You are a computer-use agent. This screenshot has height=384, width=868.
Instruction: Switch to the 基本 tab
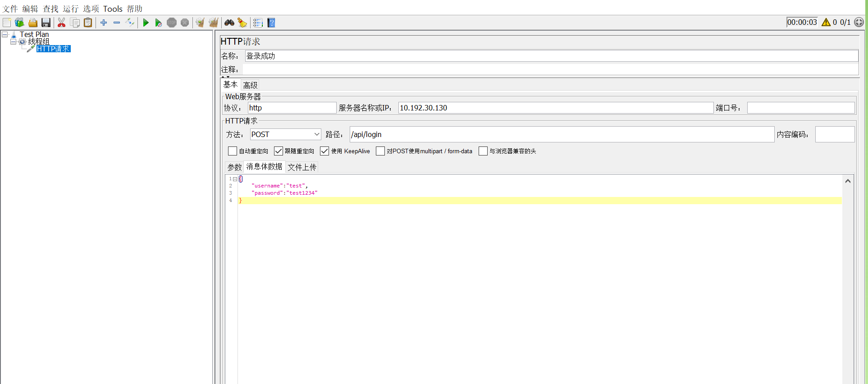[x=230, y=85]
